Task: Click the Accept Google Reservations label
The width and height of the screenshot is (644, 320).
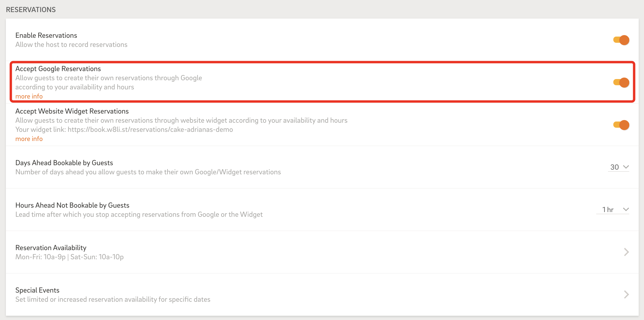Action: 58,69
